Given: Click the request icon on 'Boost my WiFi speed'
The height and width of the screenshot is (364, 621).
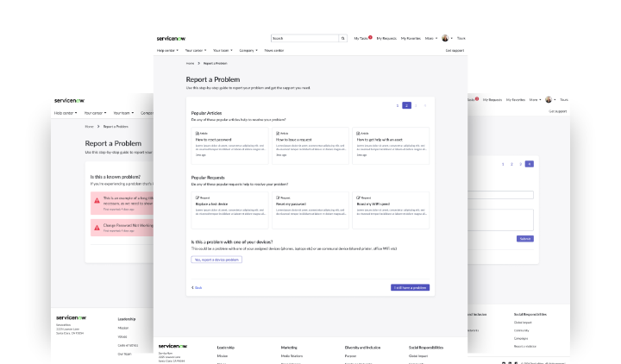Looking at the screenshot, I should pyautogui.click(x=359, y=198).
